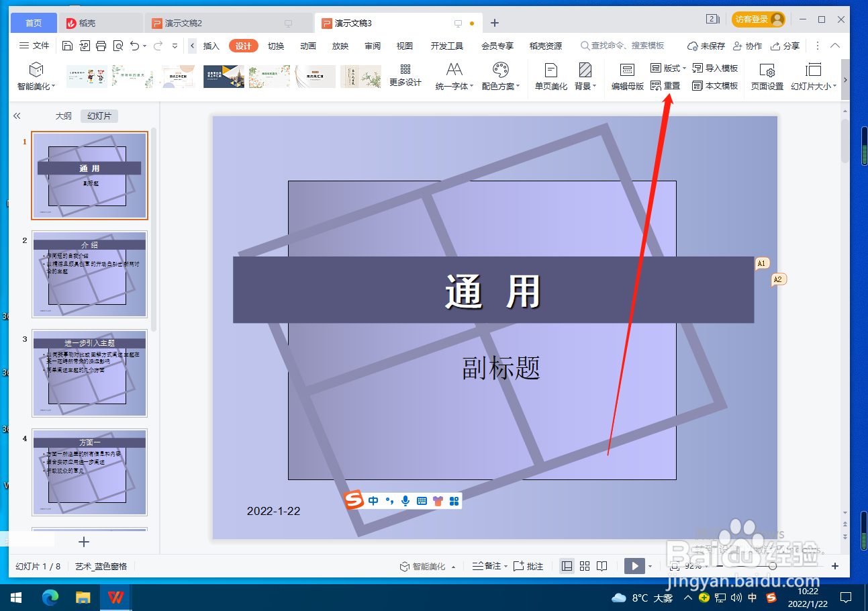Start slideshow with play button
868x611 pixels.
point(634,566)
